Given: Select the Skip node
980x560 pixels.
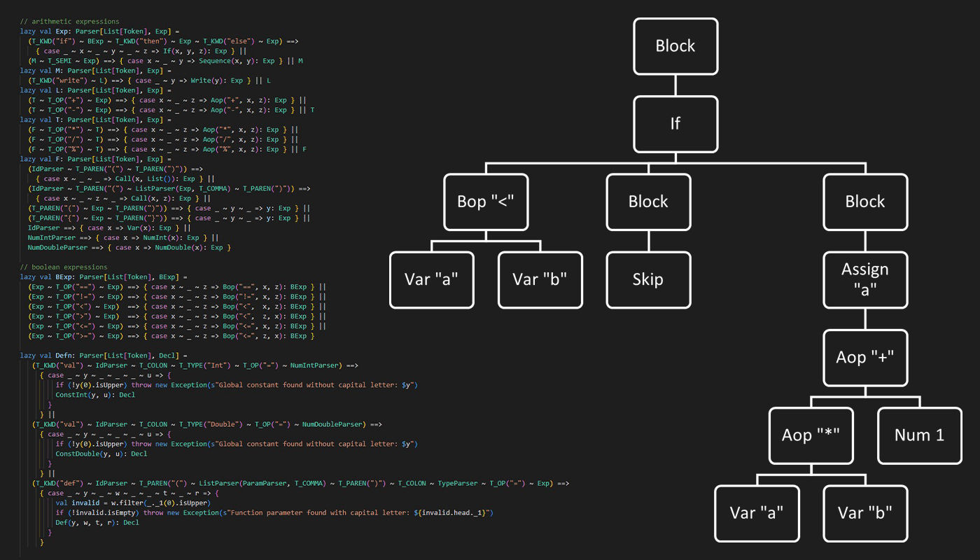Looking at the screenshot, I should (648, 279).
